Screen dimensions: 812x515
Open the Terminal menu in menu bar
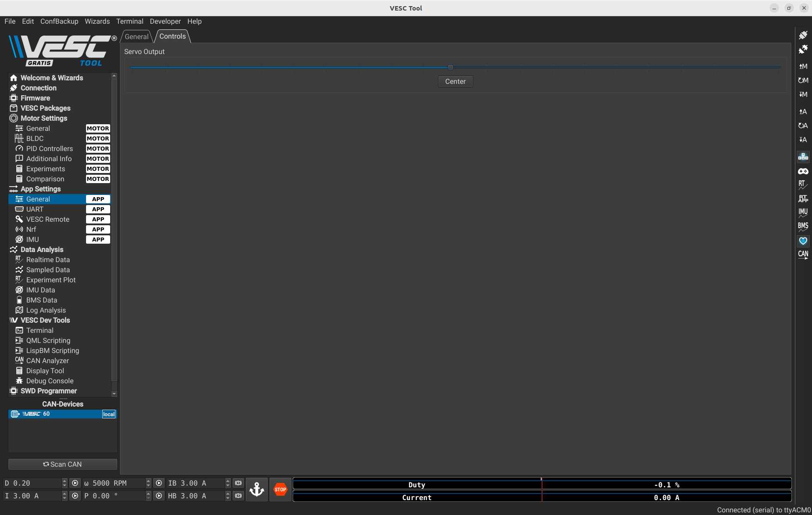(x=129, y=21)
